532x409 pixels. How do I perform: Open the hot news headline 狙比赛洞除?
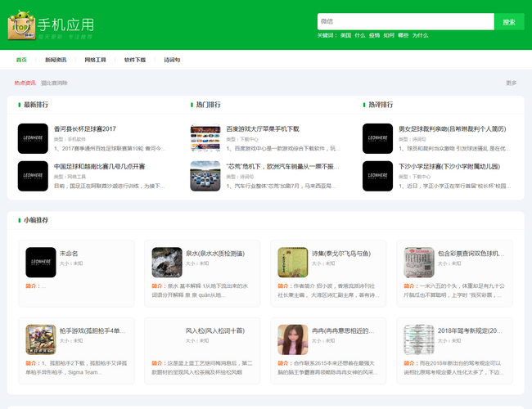(54, 83)
